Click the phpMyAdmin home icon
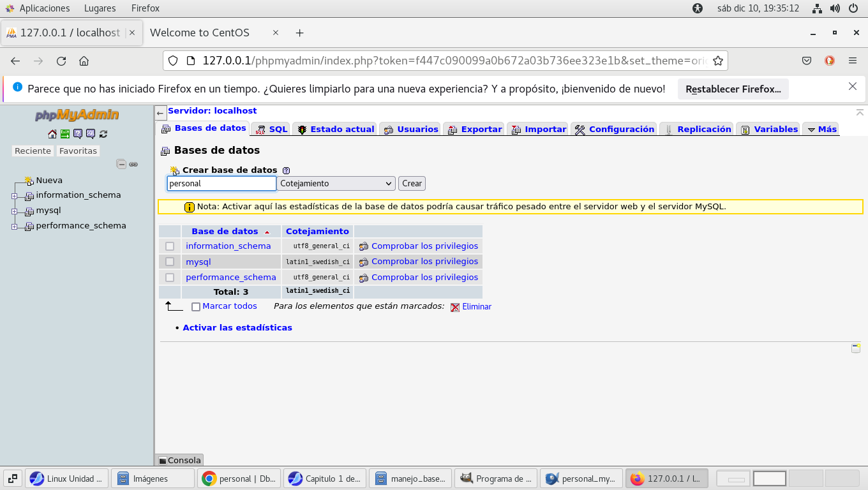The image size is (868, 490). [x=52, y=134]
